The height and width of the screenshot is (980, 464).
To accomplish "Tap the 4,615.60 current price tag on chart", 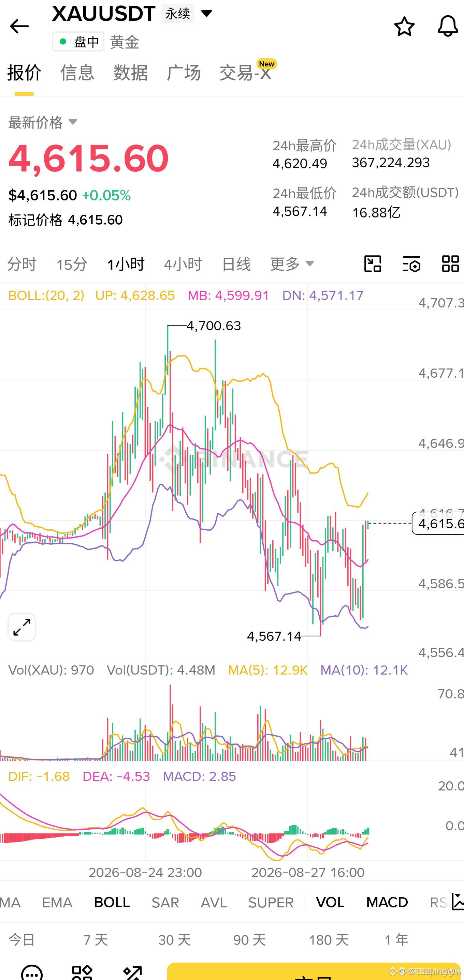I will pyautogui.click(x=438, y=524).
